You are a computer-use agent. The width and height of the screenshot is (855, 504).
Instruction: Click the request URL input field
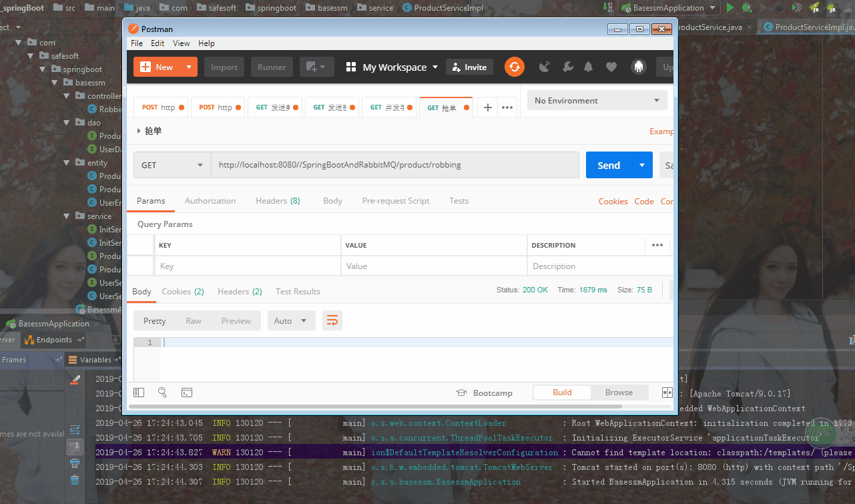(x=395, y=165)
